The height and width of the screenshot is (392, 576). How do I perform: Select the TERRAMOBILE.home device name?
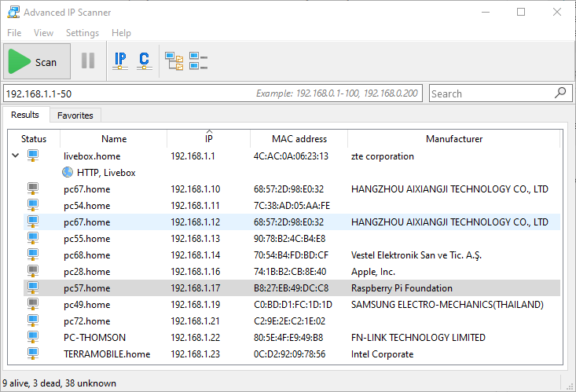pos(107,354)
